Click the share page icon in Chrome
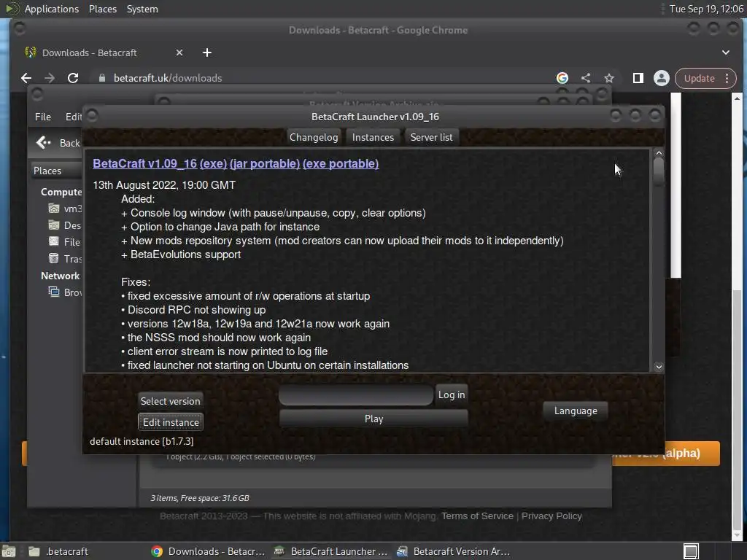This screenshot has height=560, width=747. [x=586, y=78]
